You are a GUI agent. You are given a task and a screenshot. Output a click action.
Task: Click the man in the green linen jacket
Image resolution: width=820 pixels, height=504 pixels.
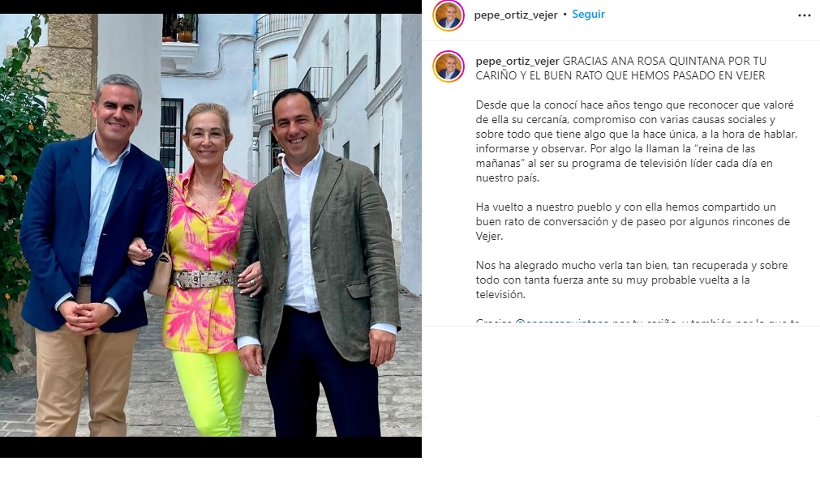[319, 261]
